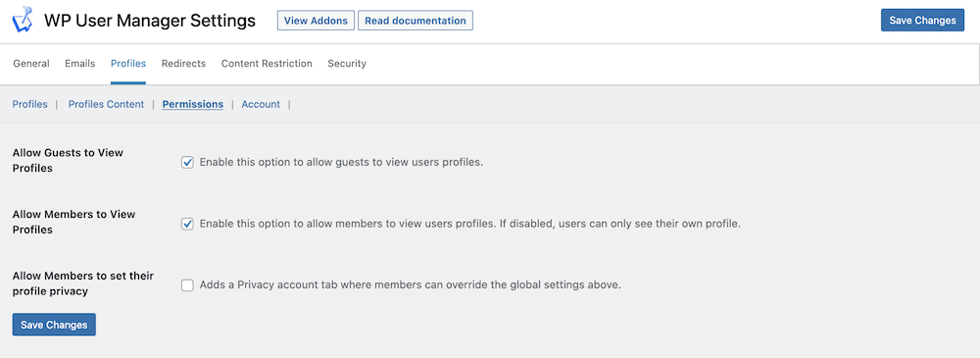This screenshot has width=980, height=358.
Task: Select the Profiles main tab
Action: [128, 63]
